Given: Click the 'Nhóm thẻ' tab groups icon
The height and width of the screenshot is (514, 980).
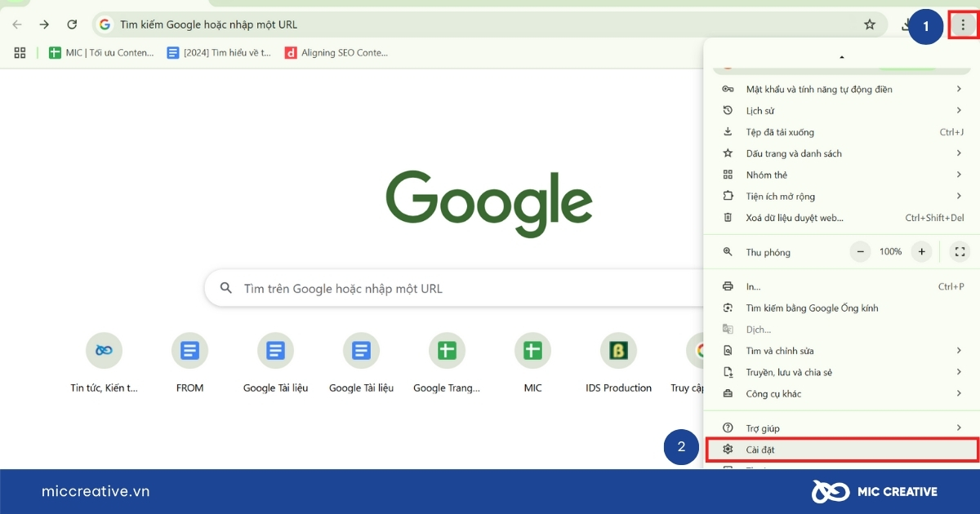Looking at the screenshot, I should 728,175.
